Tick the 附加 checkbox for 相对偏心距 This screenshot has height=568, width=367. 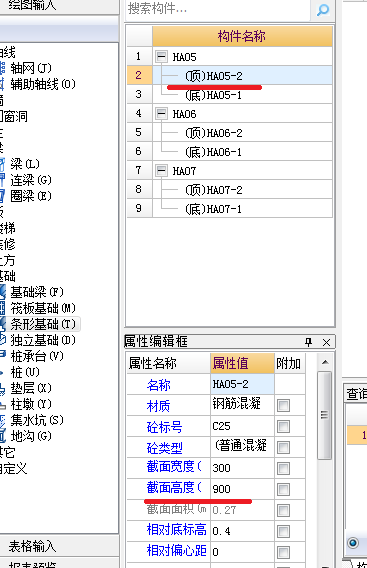coord(283,552)
